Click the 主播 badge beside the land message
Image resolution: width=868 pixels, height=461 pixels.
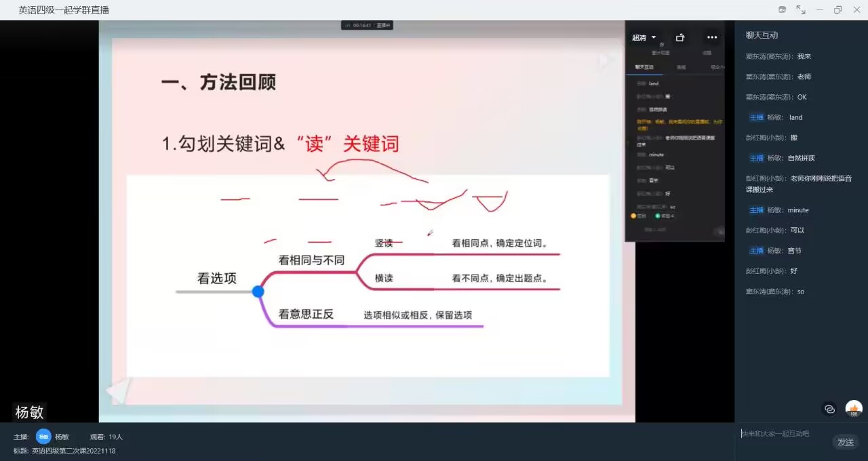(756, 117)
